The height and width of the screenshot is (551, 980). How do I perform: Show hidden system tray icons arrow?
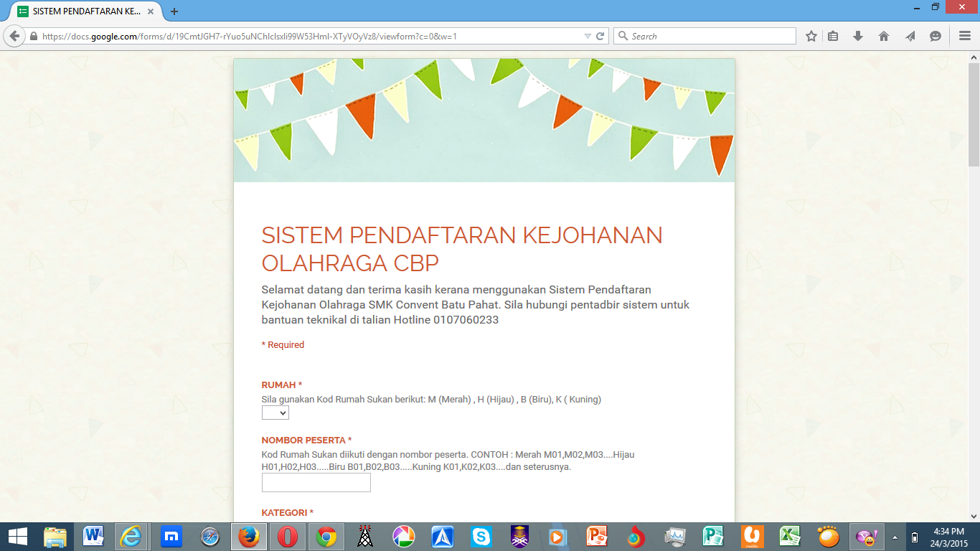point(895,537)
